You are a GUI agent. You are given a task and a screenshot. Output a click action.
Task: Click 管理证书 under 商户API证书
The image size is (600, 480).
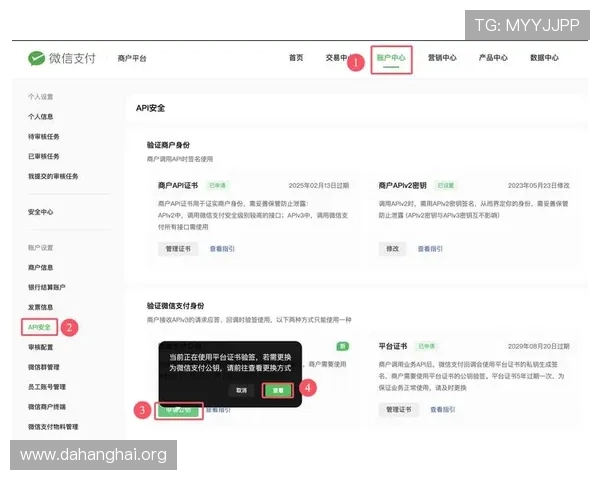178,249
